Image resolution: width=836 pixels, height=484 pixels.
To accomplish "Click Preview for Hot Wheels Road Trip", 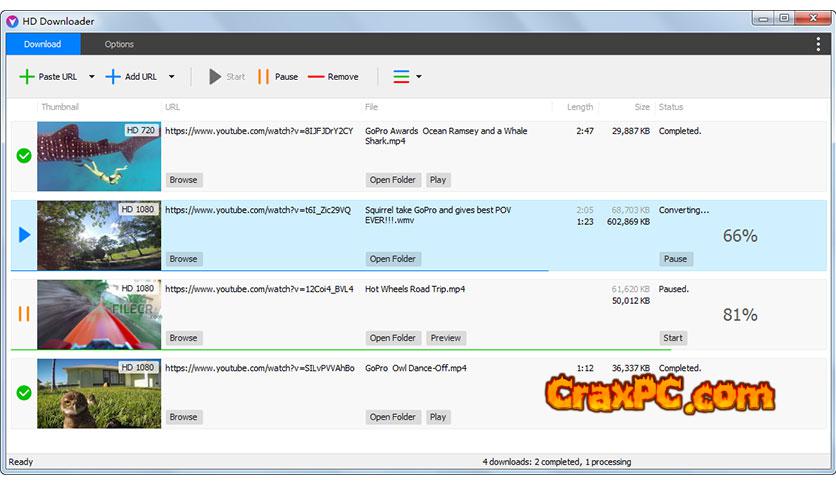I will click(x=446, y=338).
